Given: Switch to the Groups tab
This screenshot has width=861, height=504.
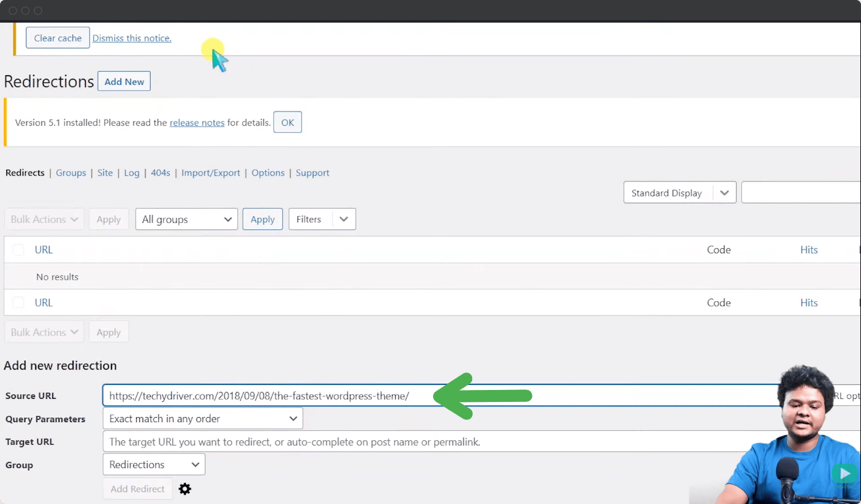Looking at the screenshot, I should click(71, 173).
